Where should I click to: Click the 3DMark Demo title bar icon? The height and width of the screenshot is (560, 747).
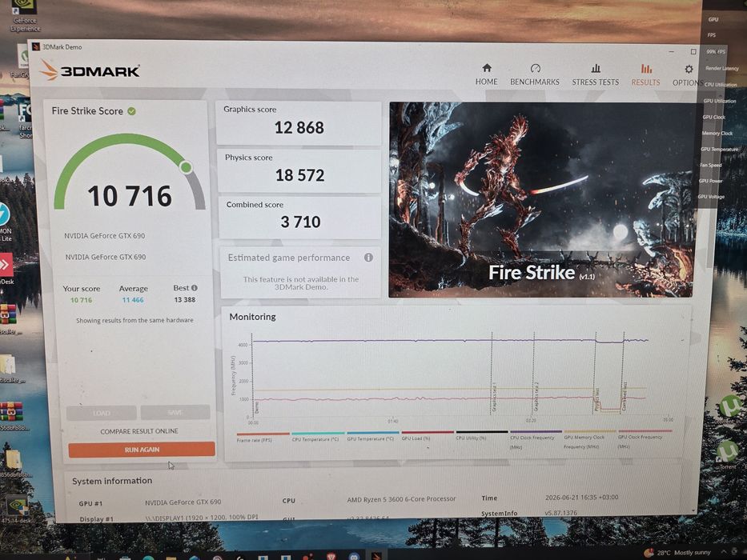36,46
